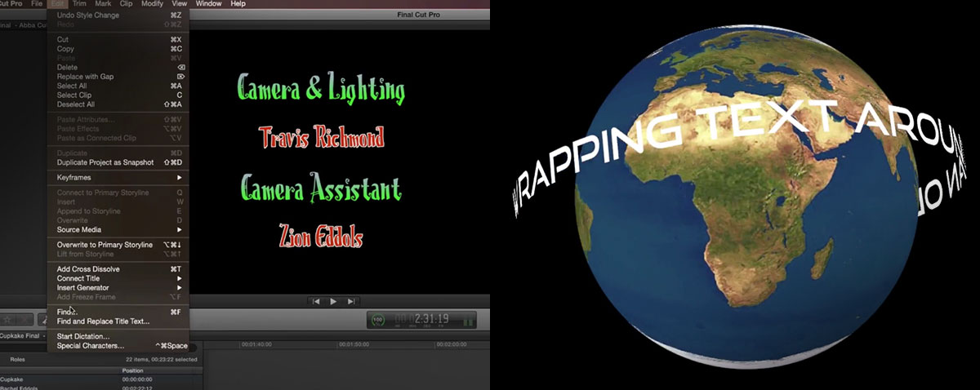Choose Duplicate Project as Snapshot

coord(118,162)
